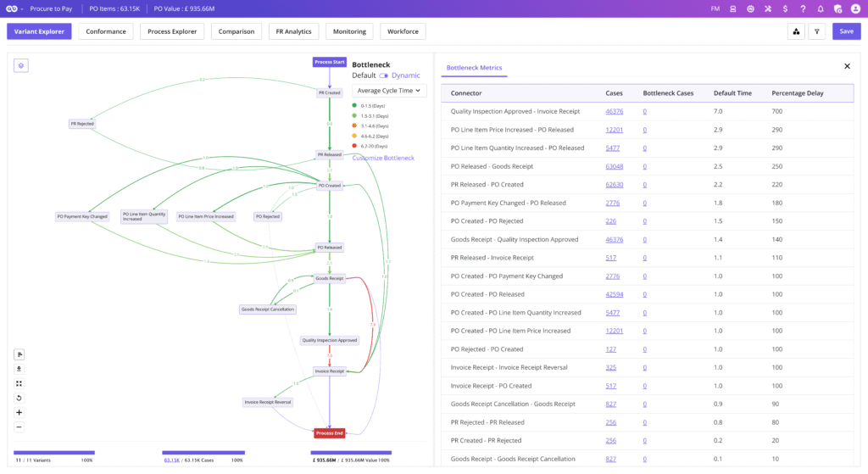Reset the process graph with the rotate icon

[x=19, y=398]
